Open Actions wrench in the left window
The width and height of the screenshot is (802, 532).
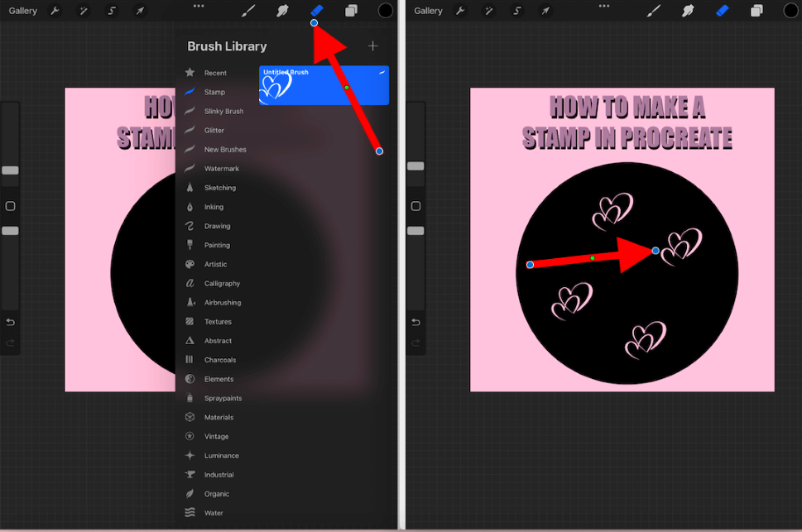click(55, 11)
